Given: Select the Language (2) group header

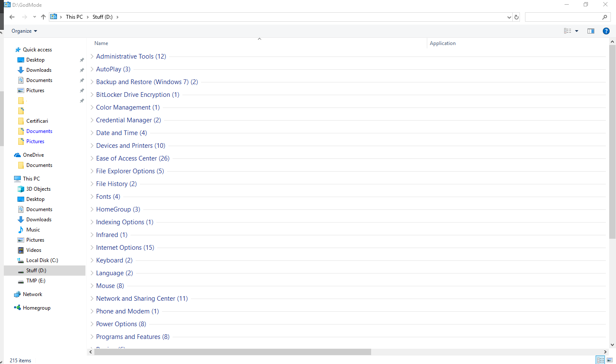Looking at the screenshot, I should [114, 273].
